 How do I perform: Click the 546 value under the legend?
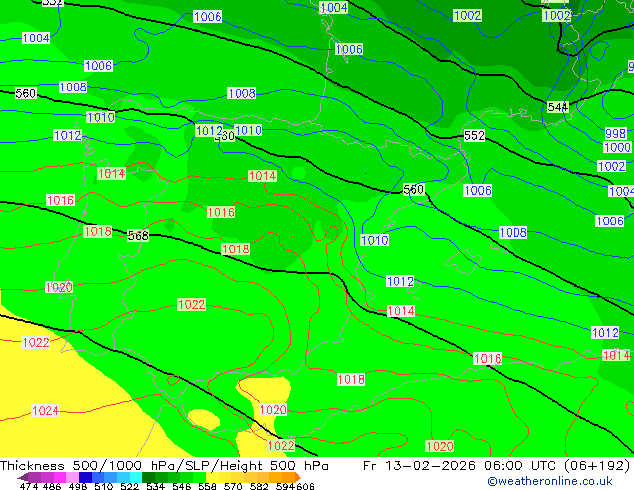coord(181,486)
